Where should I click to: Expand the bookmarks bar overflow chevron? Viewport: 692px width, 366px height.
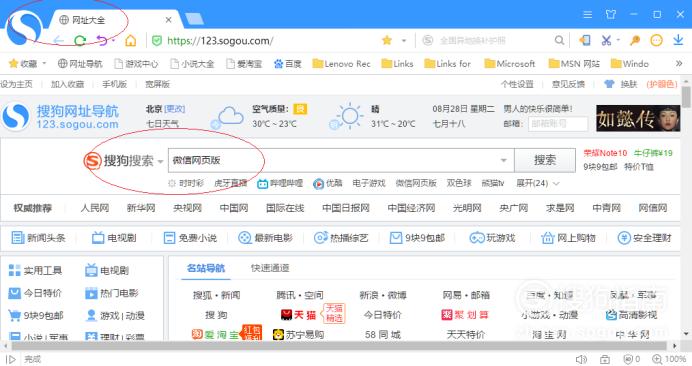[679, 64]
